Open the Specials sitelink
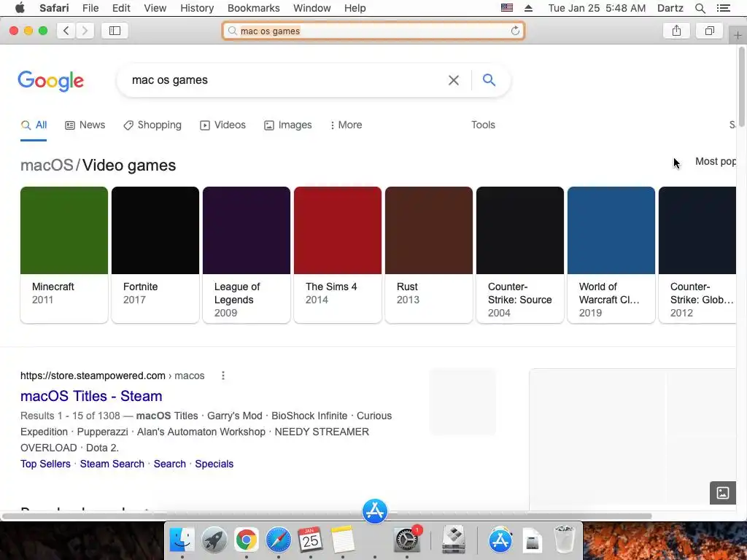This screenshot has height=560, width=747. tap(214, 464)
